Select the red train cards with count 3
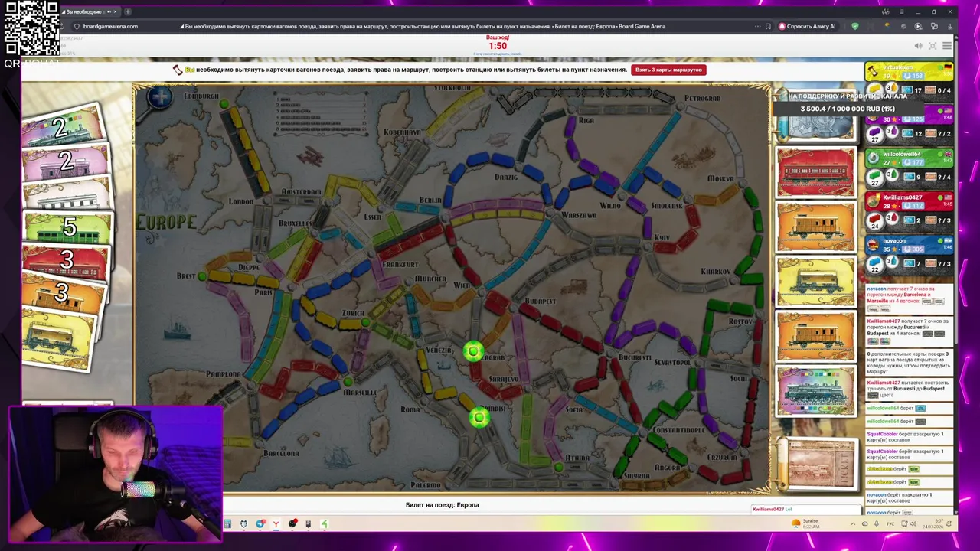The image size is (980, 551). point(66,261)
